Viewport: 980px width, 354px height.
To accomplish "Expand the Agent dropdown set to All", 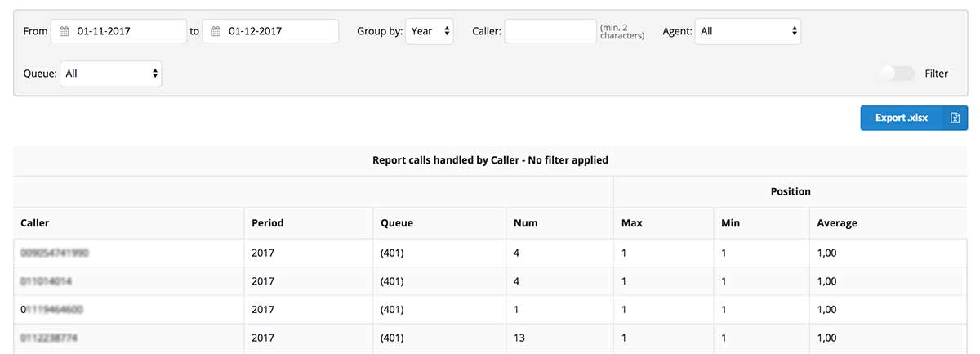I will coord(747,31).
